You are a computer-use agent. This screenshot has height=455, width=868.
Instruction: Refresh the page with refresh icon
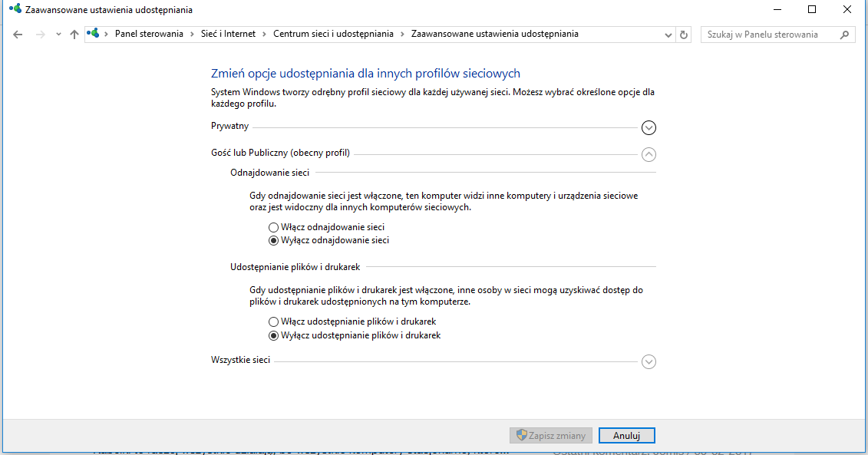[x=684, y=35]
